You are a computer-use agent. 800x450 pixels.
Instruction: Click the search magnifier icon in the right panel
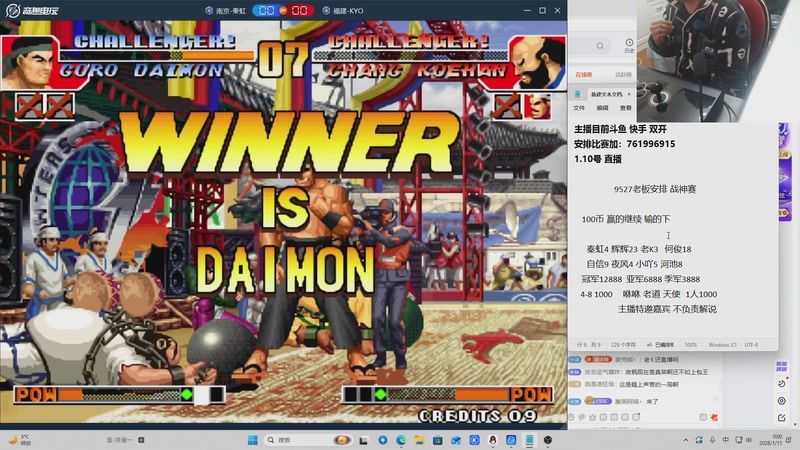pyautogui.click(x=600, y=46)
